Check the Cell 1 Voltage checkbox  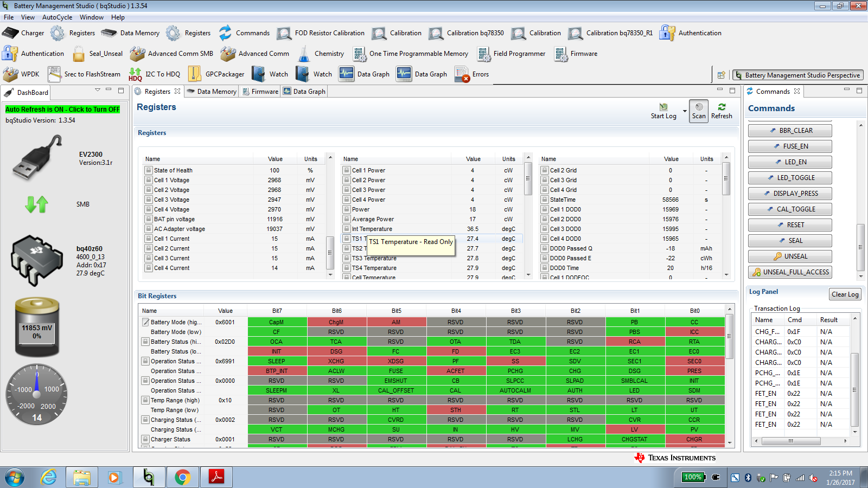(148, 180)
